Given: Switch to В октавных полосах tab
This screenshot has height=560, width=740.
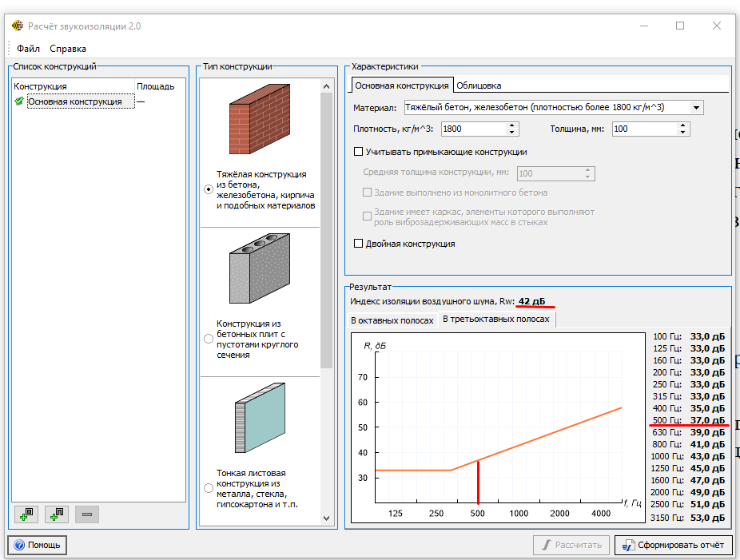Looking at the screenshot, I should [x=392, y=320].
